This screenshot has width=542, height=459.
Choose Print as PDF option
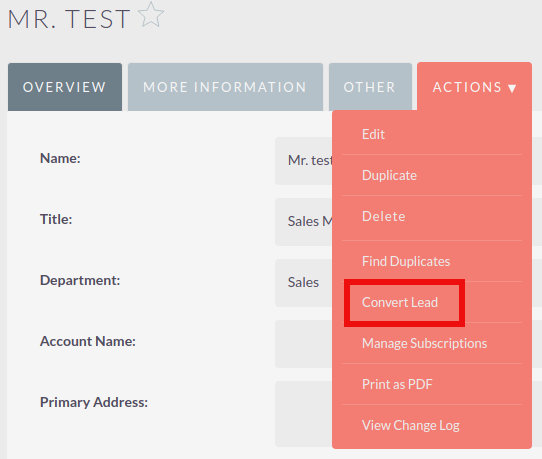[397, 384]
